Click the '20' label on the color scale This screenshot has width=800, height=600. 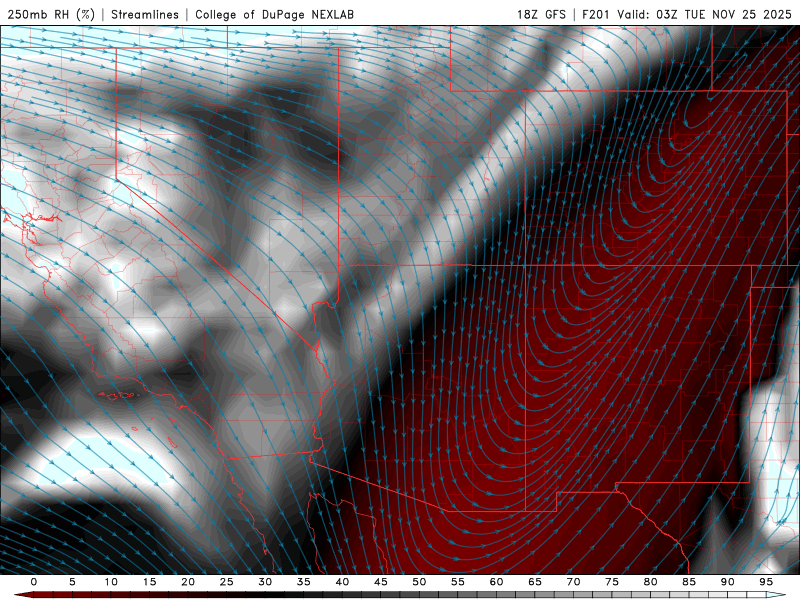[x=188, y=582]
